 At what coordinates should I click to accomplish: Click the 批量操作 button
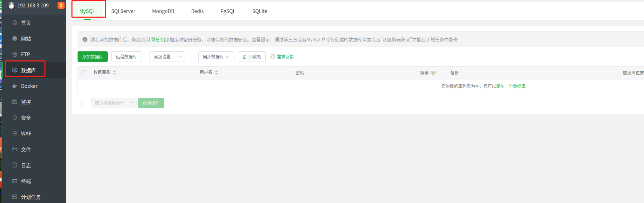coord(151,103)
